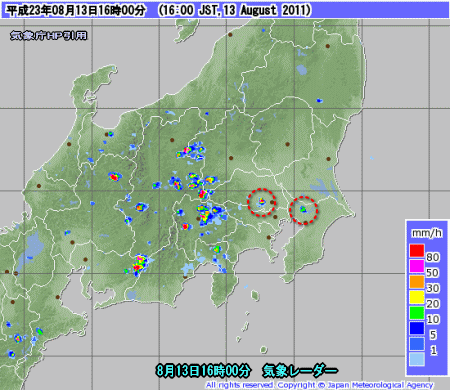The image size is (450, 390).
Task: Click the right red dashed circle marker
Action: [303, 210]
